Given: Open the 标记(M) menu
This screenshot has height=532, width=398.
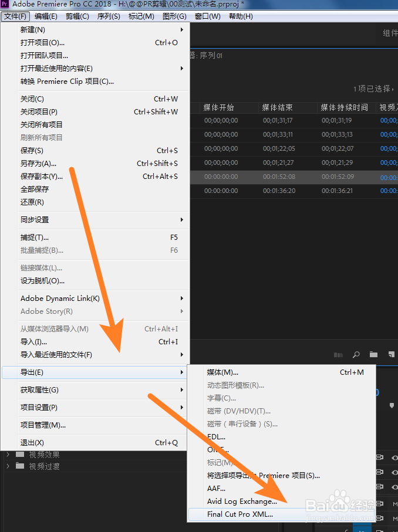Looking at the screenshot, I should click(141, 16).
